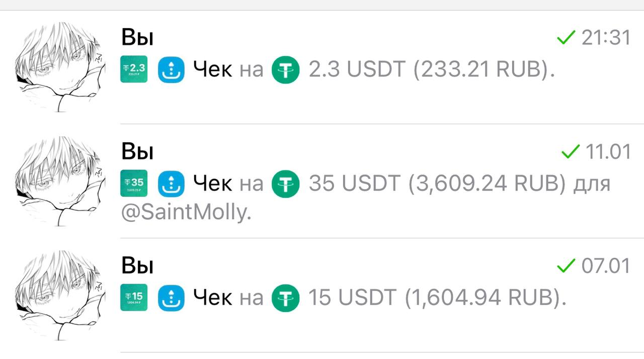Open the avatar on the 21:31 message
The image size is (644, 359).
(60, 67)
